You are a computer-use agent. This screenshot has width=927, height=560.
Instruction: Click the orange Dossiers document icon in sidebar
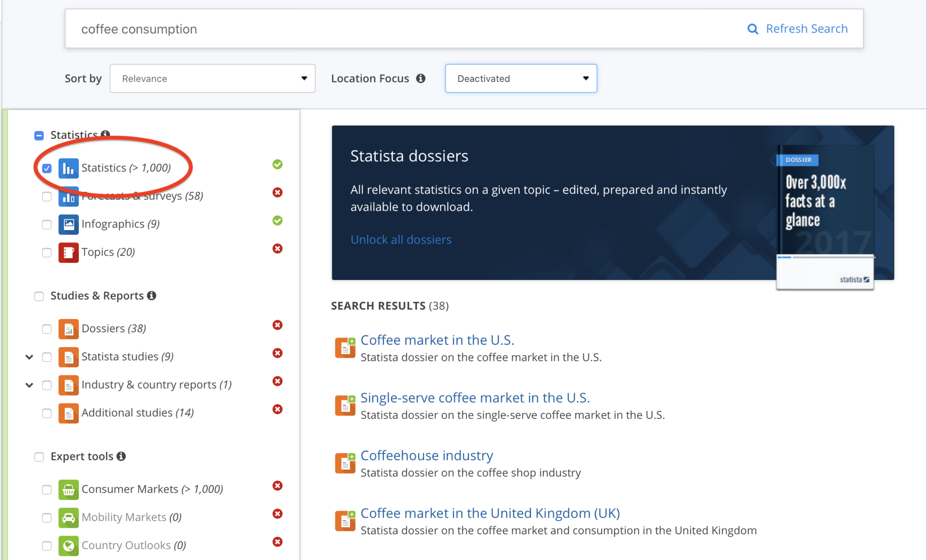tap(68, 329)
